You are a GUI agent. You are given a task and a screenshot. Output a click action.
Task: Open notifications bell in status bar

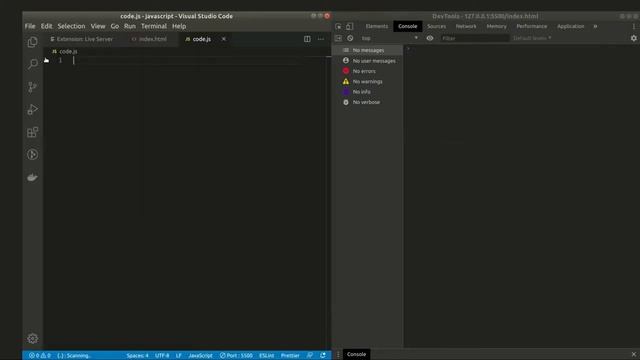[323, 356]
